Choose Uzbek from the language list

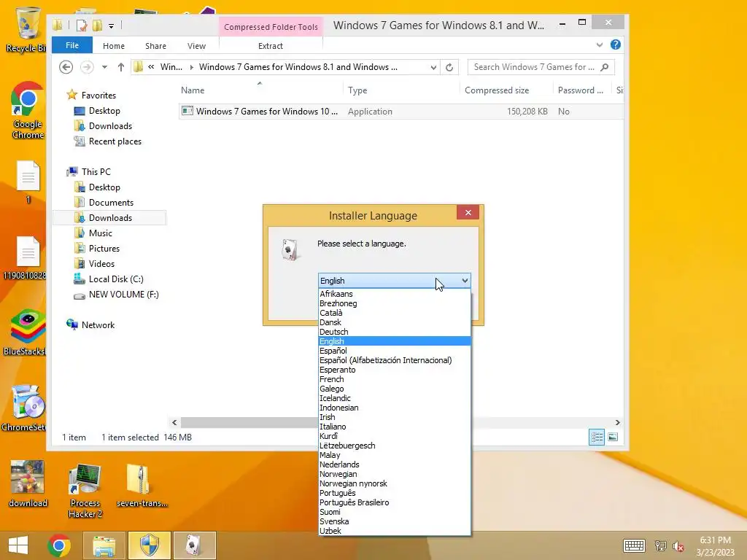click(395, 531)
